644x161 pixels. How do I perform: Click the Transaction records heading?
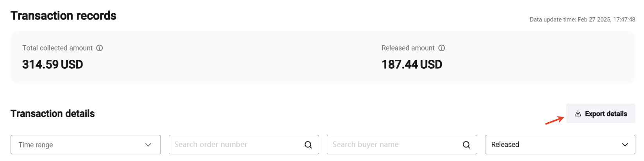pos(63,16)
